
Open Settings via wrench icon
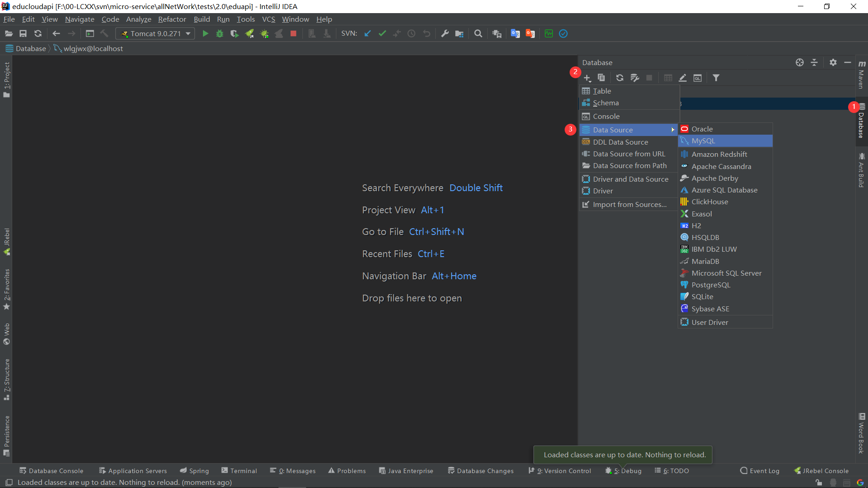click(x=445, y=33)
